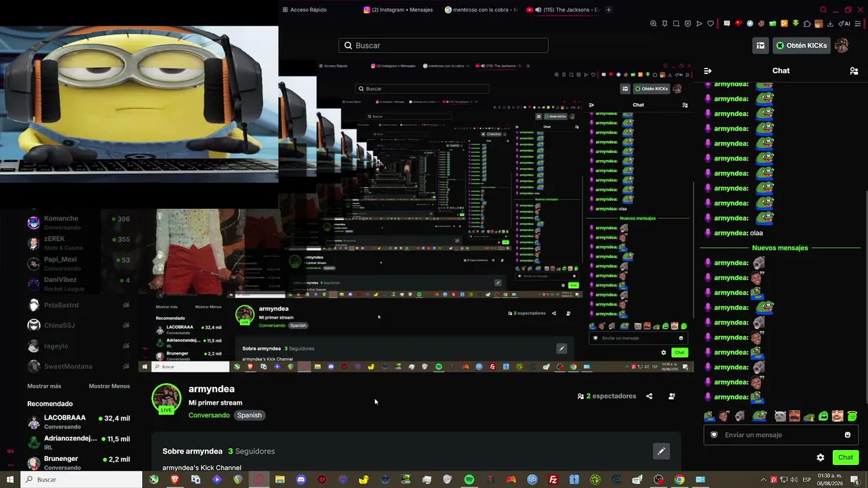Open FileZilla from the taskbar
Screen dimensions: 868x488
[x=553, y=480]
